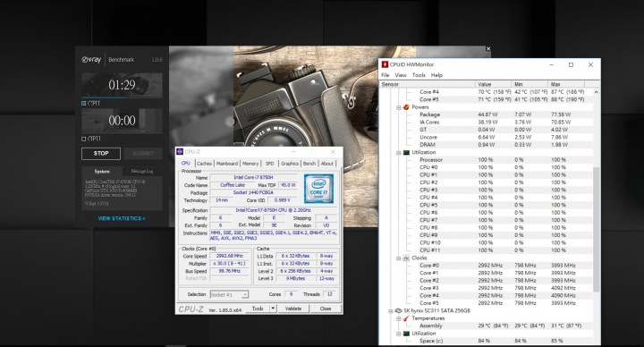This screenshot has width=644, height=347.
Task: Click the CPU-Z title bar app icon
Action: 180,151
